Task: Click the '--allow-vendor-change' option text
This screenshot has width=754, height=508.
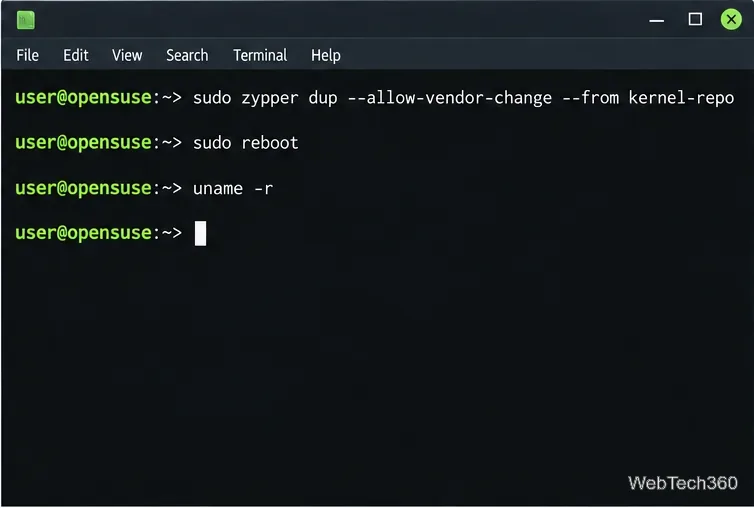Action: [x=450, y=98]
